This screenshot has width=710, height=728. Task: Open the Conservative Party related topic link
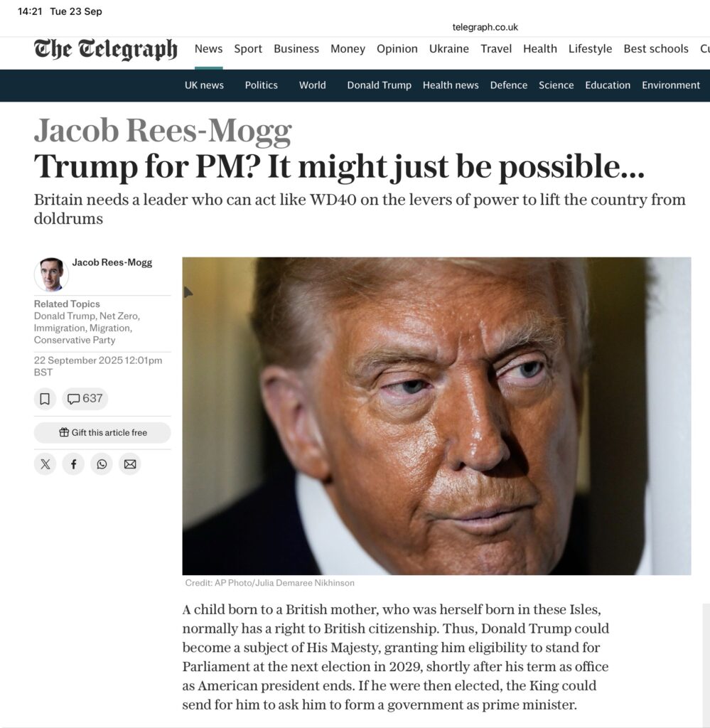click(x=74, y=340)
